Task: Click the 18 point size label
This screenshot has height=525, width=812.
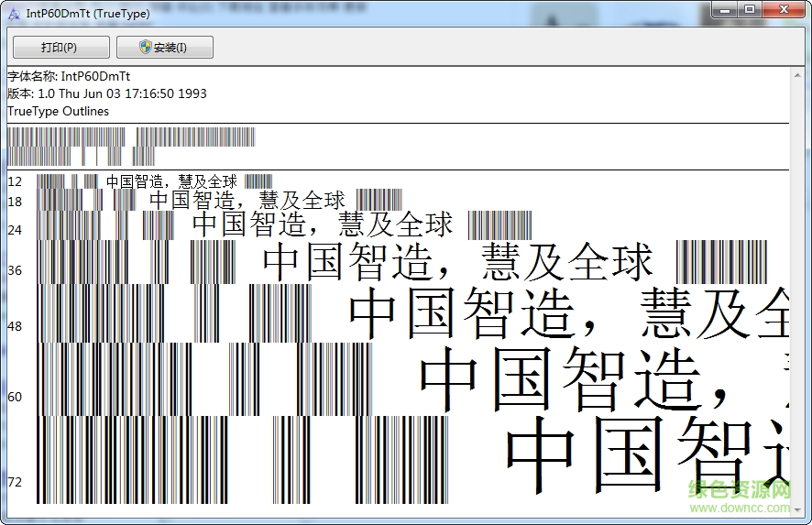Action: click(15, 202)
